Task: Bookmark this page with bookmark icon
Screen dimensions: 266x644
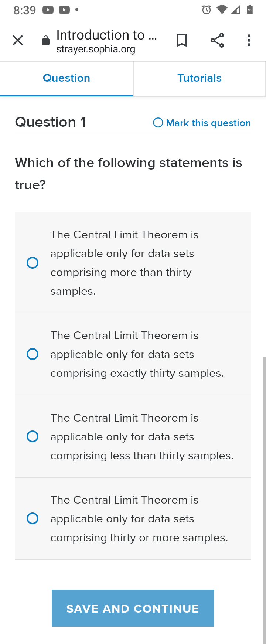Action: tap(181, 40)
